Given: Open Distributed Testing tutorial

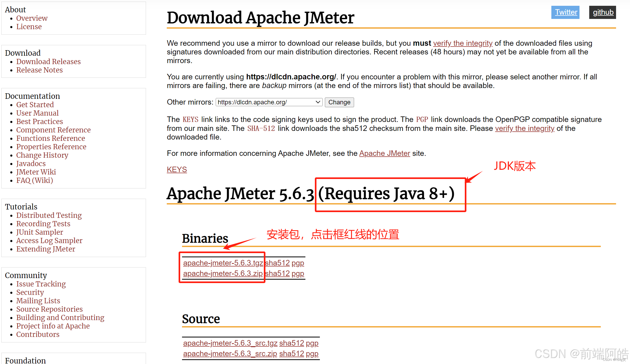Looking at the screenshot, I should [x=49, y=215].
